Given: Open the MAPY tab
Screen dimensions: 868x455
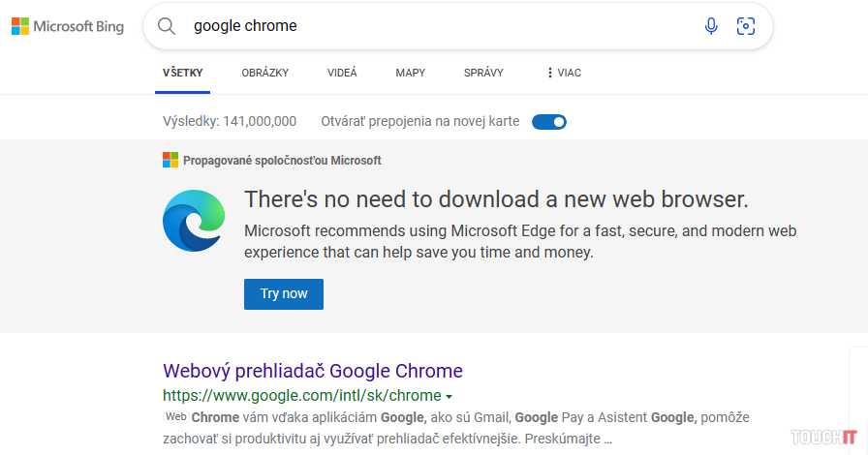Looking at the screenshot, I should (x=410, y=73).
